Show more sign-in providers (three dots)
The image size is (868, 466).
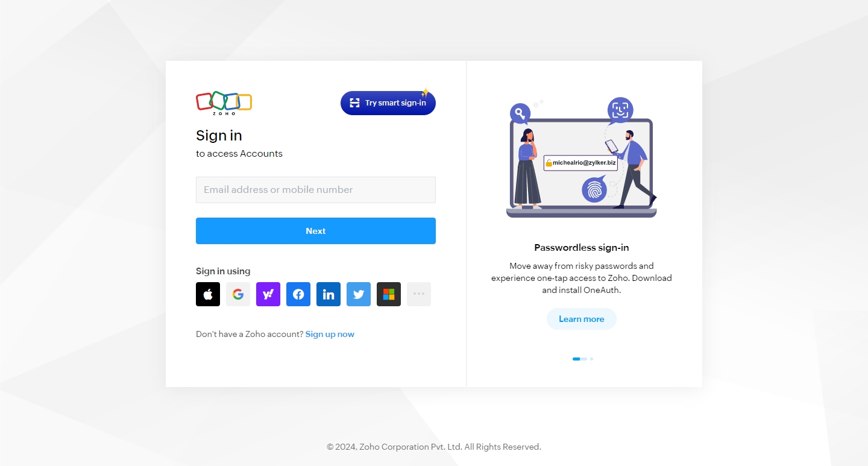419,294
